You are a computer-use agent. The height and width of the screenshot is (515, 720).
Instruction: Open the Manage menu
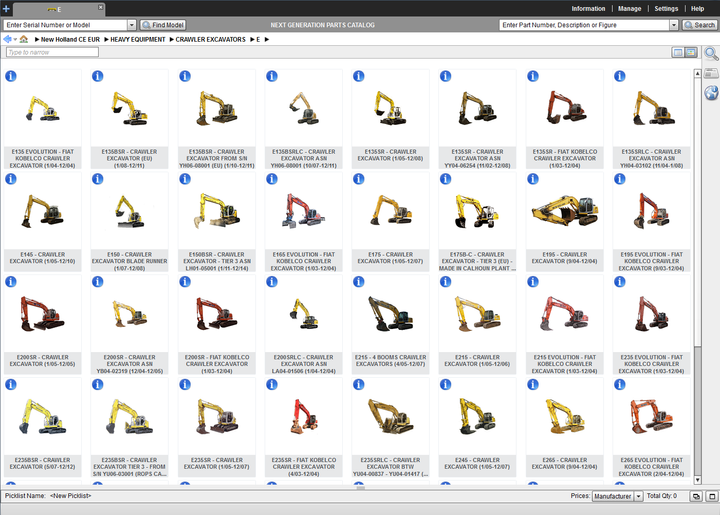pyautogui.click(x=630, y=9)
